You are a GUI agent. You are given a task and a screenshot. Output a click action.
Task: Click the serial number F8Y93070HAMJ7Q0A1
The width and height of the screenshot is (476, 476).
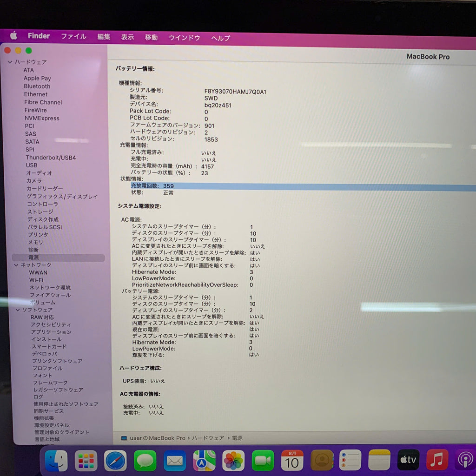[x=235, y=92]
